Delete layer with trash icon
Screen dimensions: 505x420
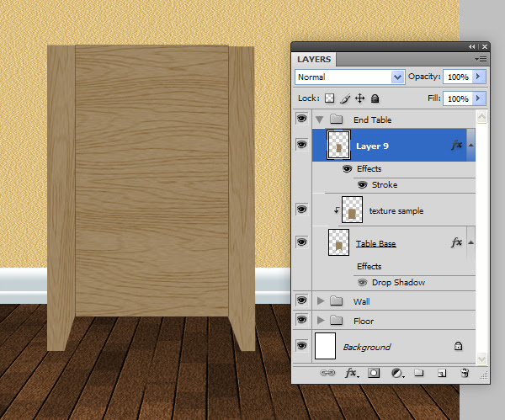point(465,373)
